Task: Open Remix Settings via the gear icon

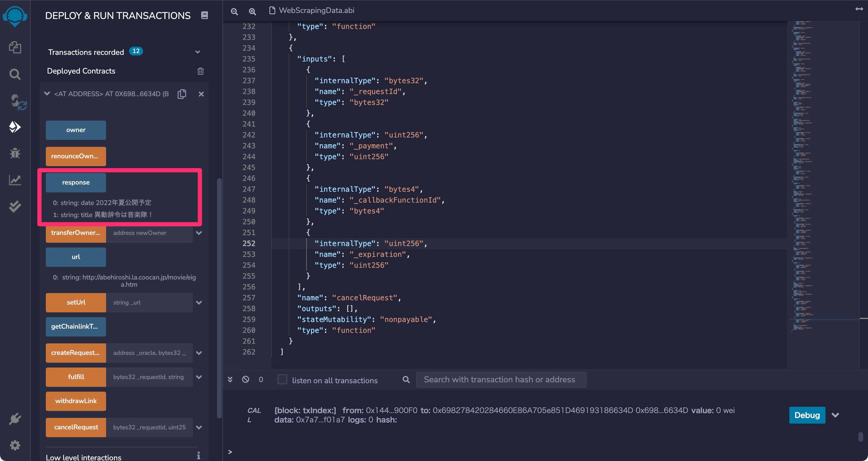Action: [x=15, y=445]
